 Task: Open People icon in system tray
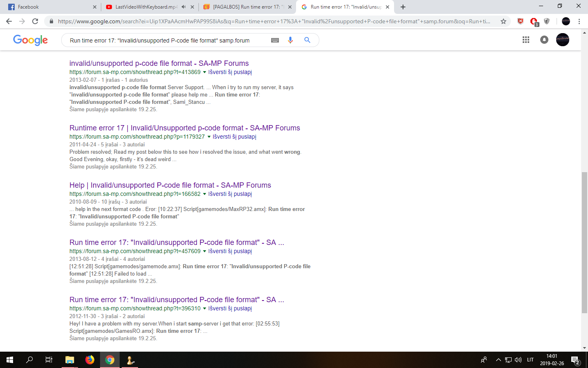(484, 360)
